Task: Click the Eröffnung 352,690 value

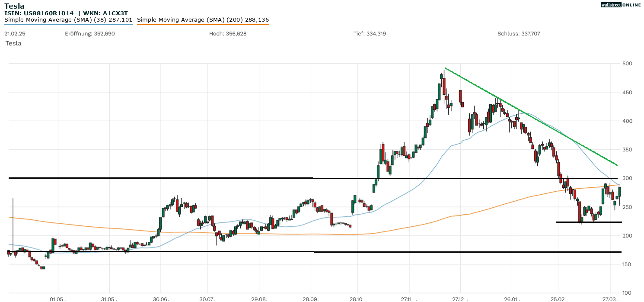Action: pyautogui.click(x=90, y=34)
